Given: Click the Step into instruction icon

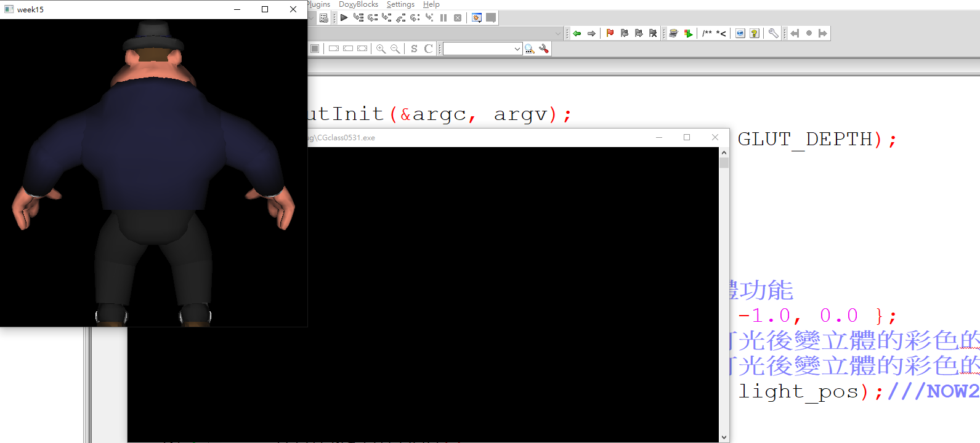Looking at the screenshot, I should coord(429,18).
